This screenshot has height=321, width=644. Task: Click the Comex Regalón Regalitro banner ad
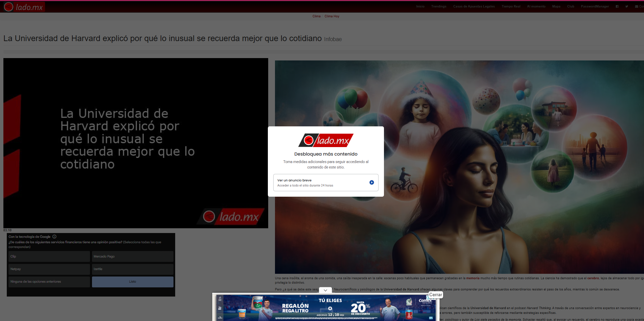325,307
